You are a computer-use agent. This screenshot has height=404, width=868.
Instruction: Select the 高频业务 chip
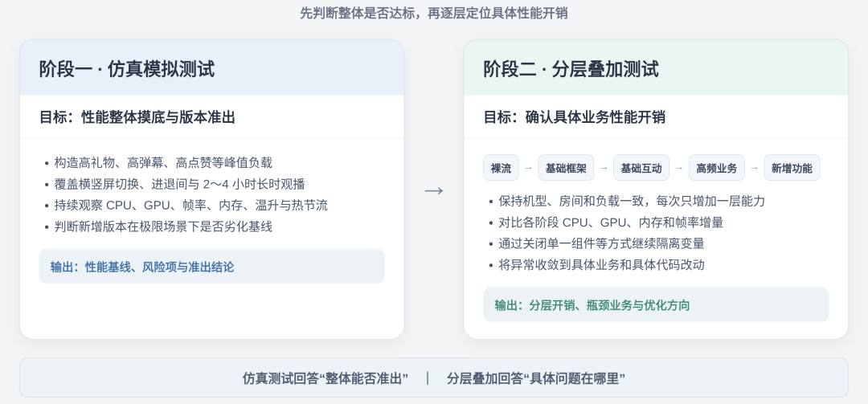tap(716, 168)
